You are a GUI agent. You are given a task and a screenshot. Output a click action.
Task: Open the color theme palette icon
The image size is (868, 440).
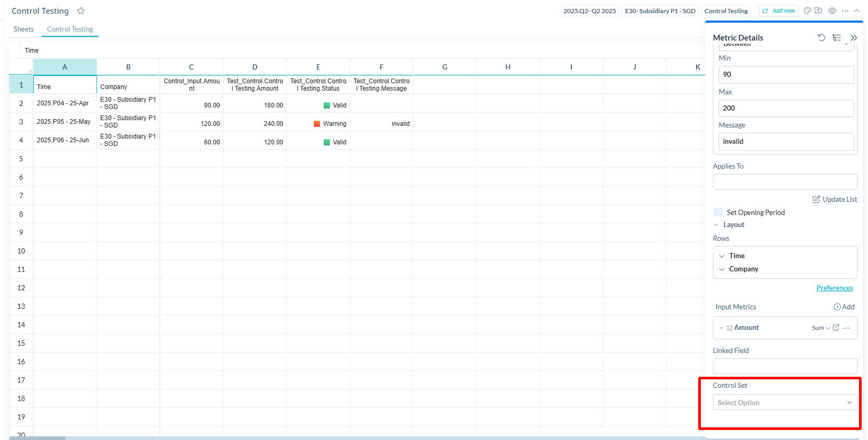[x=807, y=11]
